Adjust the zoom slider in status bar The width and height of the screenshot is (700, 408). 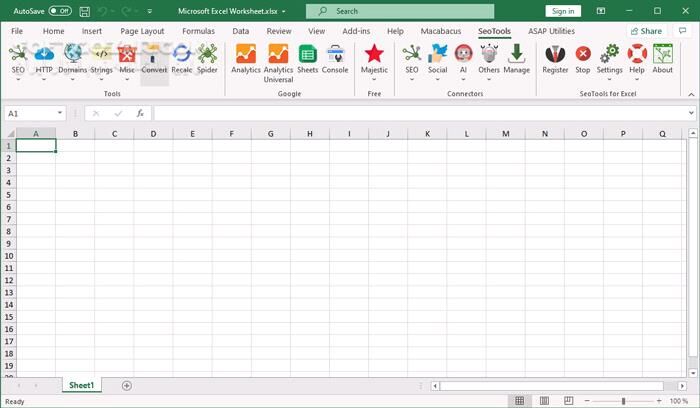pos(624,401)
